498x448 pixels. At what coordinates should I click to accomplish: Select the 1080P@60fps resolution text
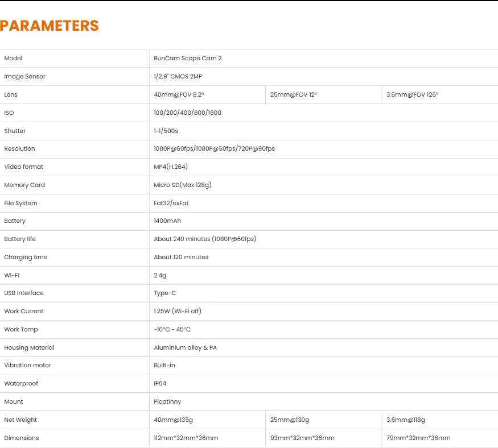tap(174, 149)
